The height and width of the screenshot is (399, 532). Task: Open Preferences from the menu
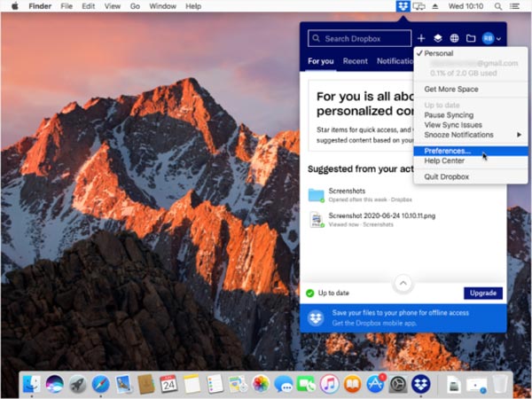[471, 151]
